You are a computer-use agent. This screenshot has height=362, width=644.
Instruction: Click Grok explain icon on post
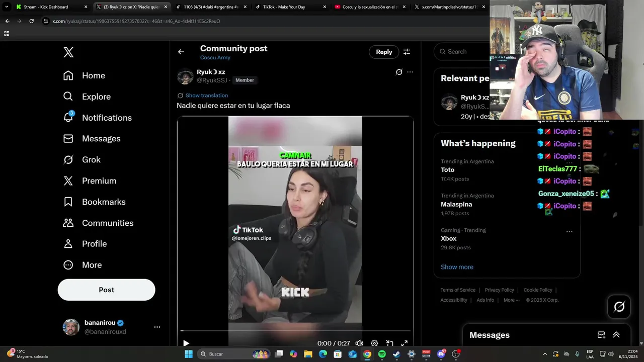(399, 72)
